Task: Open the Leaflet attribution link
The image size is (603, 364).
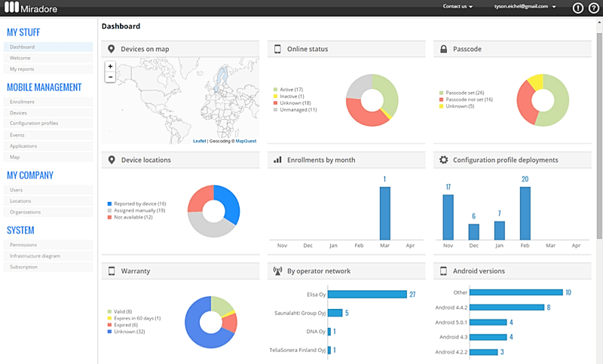Action: point(199,141)
